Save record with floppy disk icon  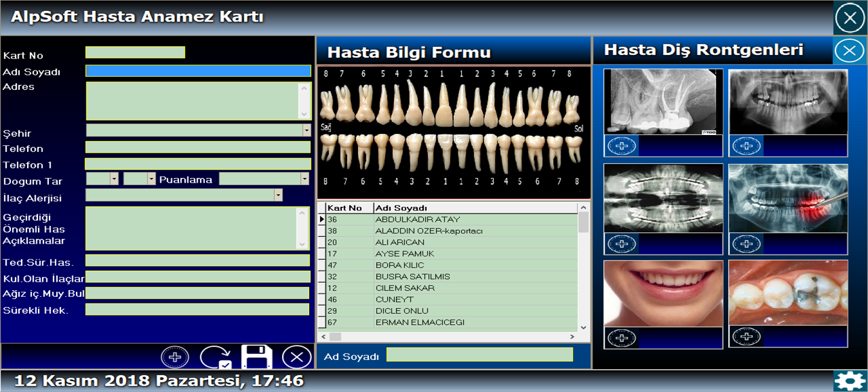coord(257,357)
